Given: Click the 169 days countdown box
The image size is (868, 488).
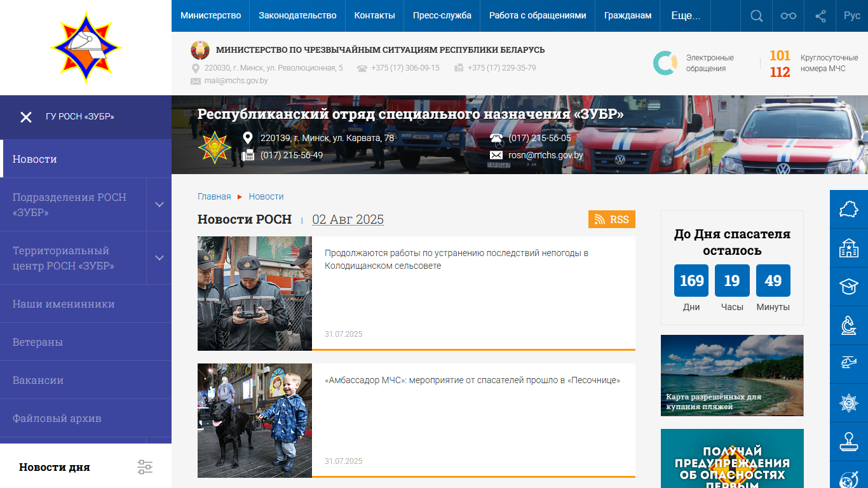Looking at the screenshot, I should pyautogui.click(x=691, y=281).
